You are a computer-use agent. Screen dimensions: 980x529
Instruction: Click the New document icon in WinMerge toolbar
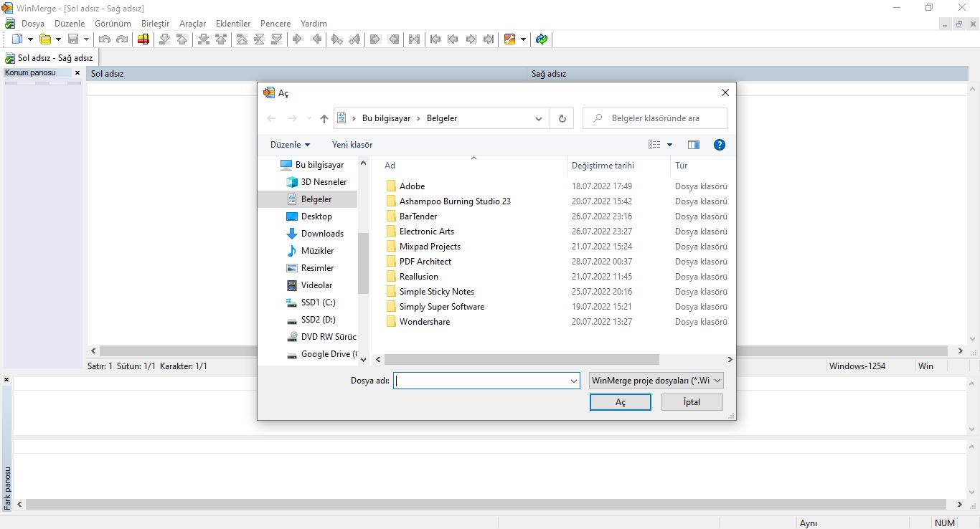[x=17, y=39]
